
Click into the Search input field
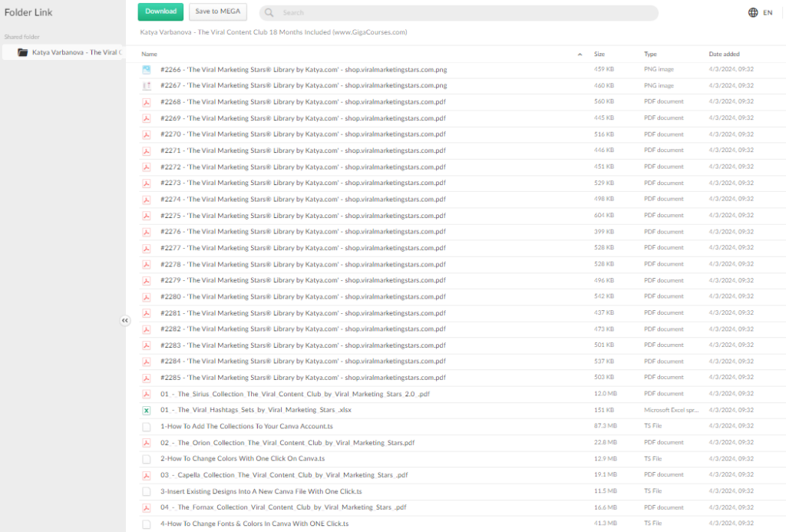tap(461, 13)
